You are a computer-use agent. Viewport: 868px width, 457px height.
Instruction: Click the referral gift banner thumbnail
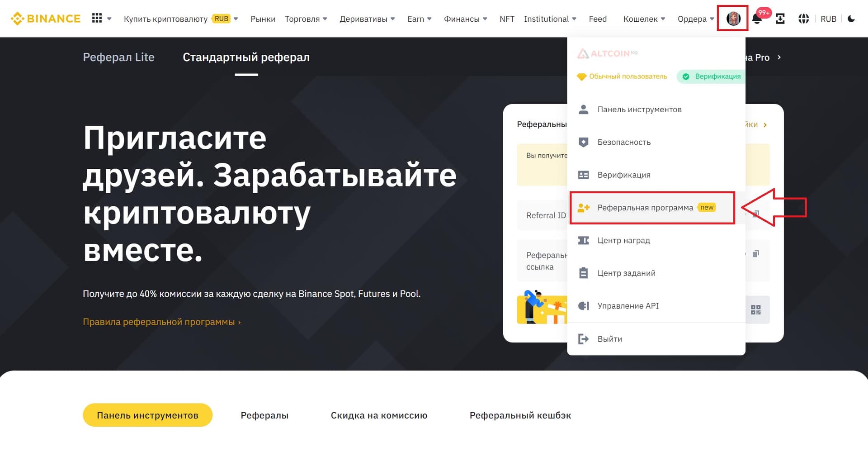tap(542, 307)
